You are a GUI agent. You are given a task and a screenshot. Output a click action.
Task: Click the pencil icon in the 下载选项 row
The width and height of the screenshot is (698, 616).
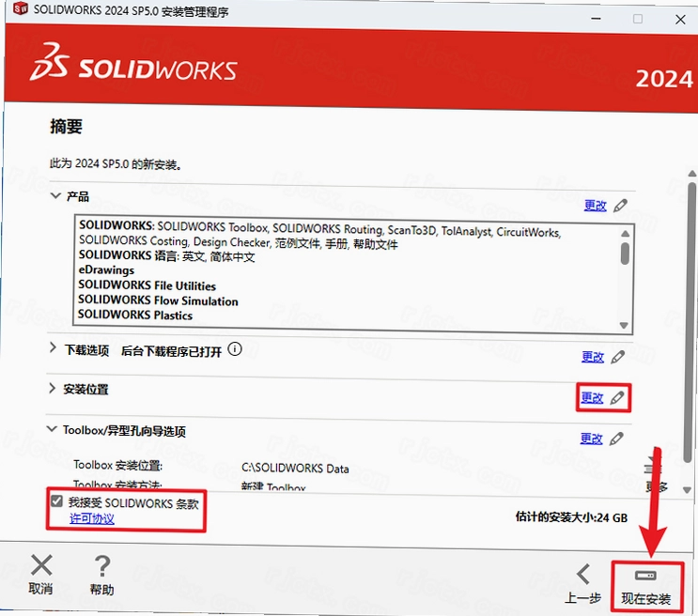[x=617, y=357]
